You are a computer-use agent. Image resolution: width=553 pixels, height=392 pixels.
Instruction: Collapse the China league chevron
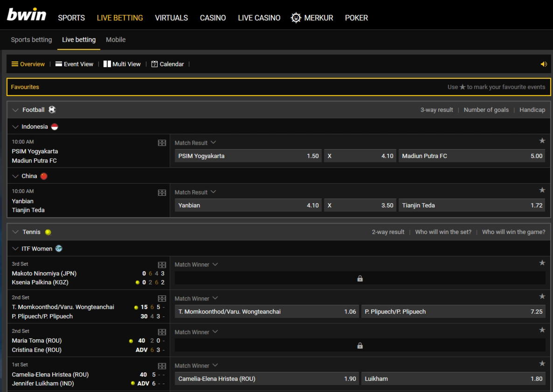(x=15, y=176)
